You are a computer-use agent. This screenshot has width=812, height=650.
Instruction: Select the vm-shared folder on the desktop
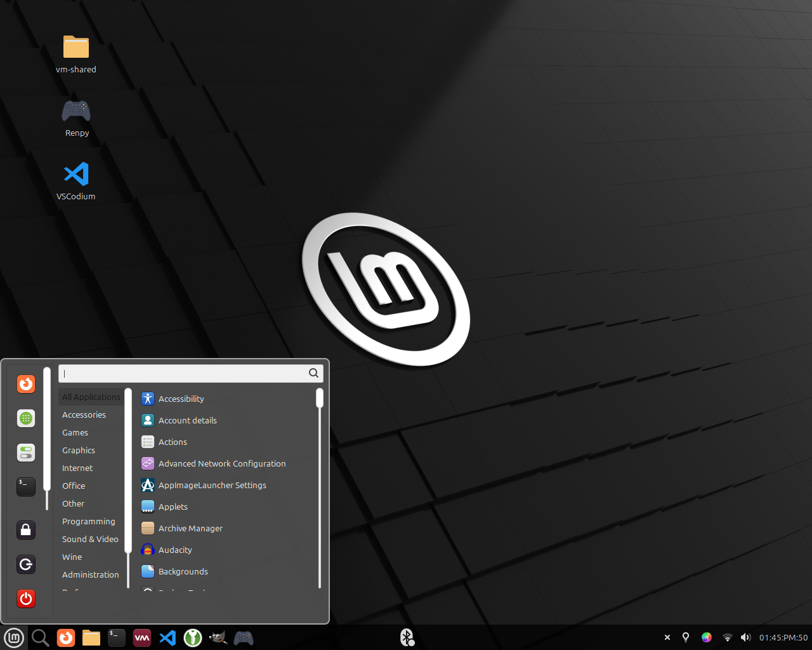click(x=76, y=55)
